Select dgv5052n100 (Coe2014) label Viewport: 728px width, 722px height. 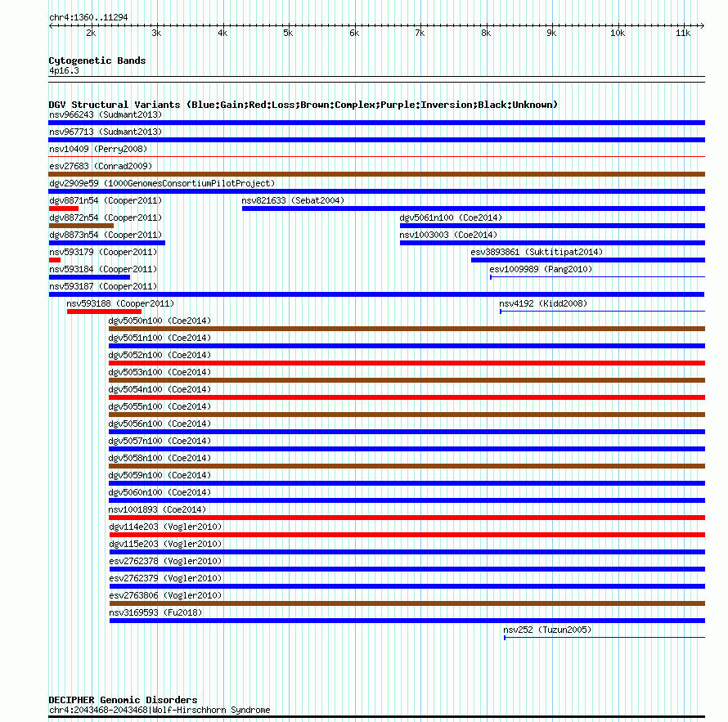click(x=160, y=355)
